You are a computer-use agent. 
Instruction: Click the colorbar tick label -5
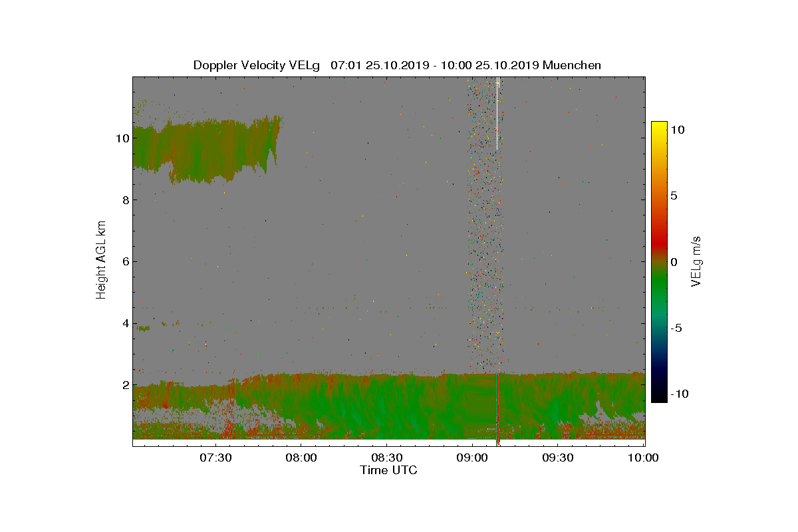[x=676, y=328]
